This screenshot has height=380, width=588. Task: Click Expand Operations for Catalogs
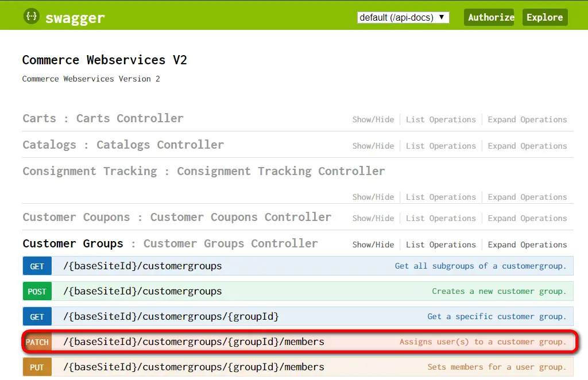pyautogui.click(x=527, y=146)
